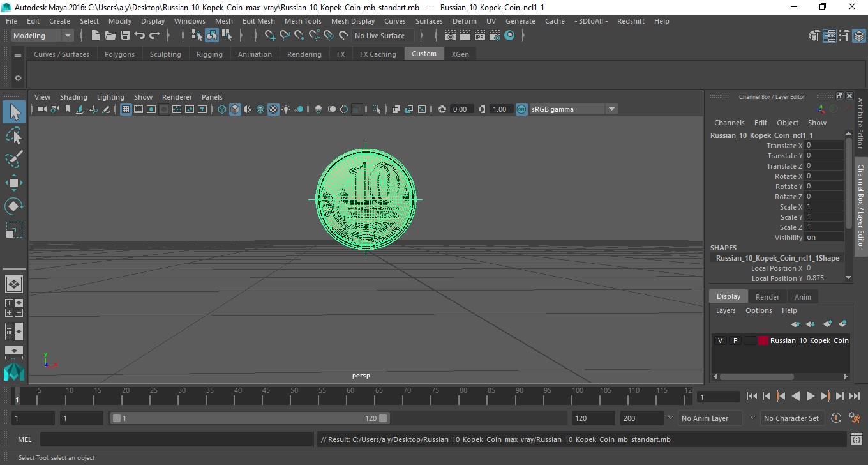Viewport: 868px width, 465px height.
Task: Toggle use all lights bulb icon
Action: point(286,109)
